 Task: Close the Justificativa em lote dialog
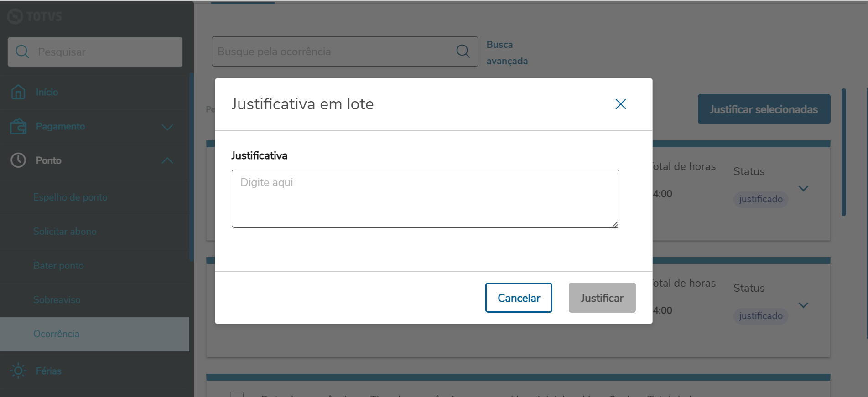click(620, 104)
